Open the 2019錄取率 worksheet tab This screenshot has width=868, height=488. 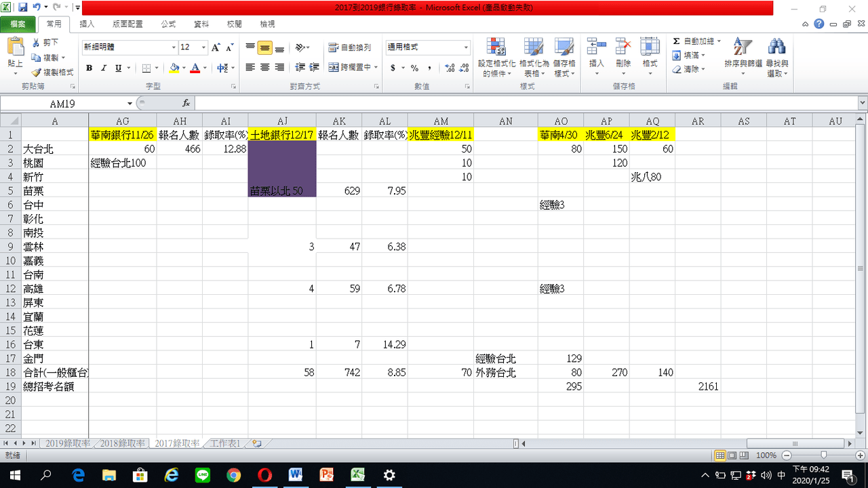tap(68, 444)
